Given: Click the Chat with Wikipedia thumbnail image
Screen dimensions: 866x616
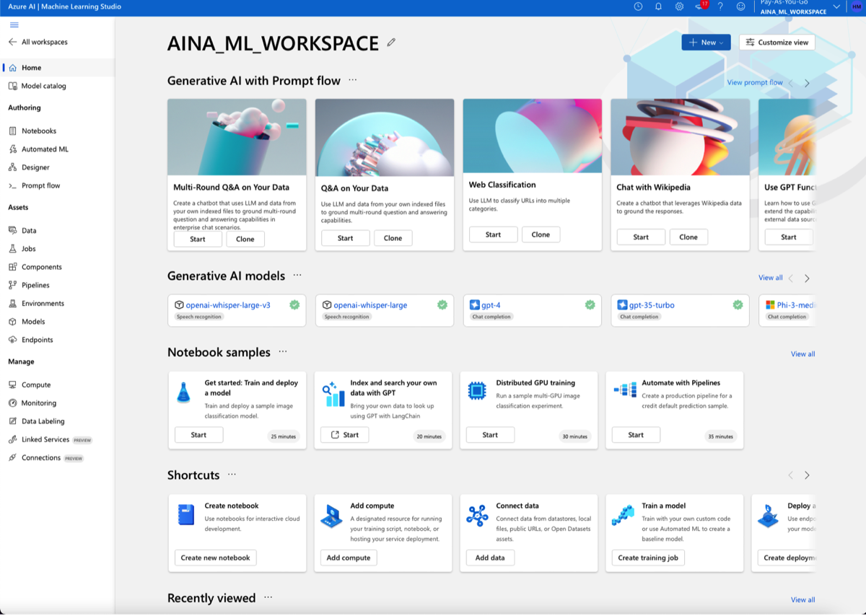Looking at the screenshot, I should click(680, 137).
